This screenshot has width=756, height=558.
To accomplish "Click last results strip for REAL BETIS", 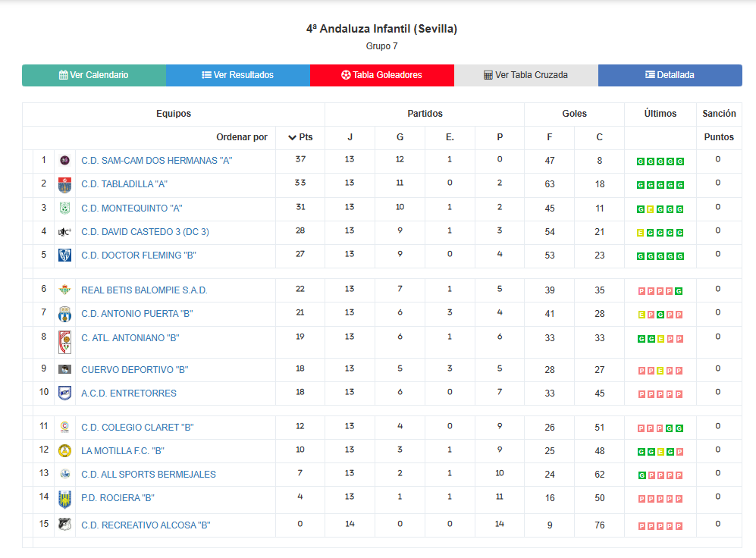I will [660, 291].
